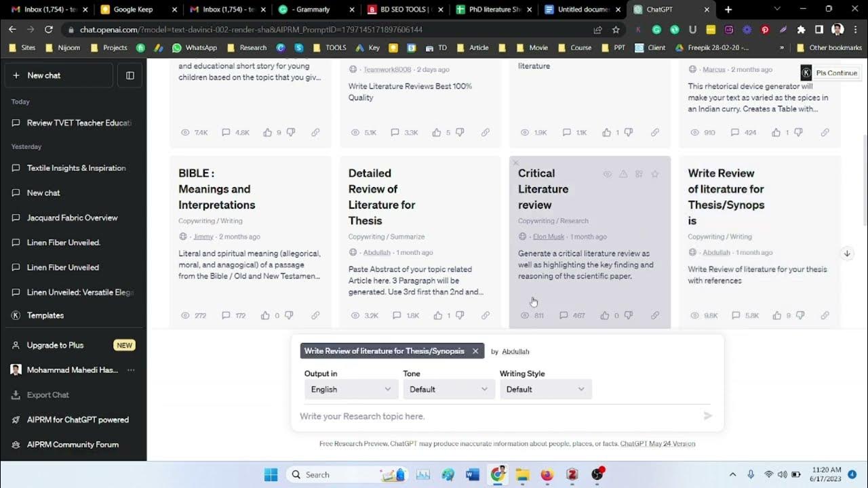Copy link of Critical Literature review card

click(x=655, y=315)
